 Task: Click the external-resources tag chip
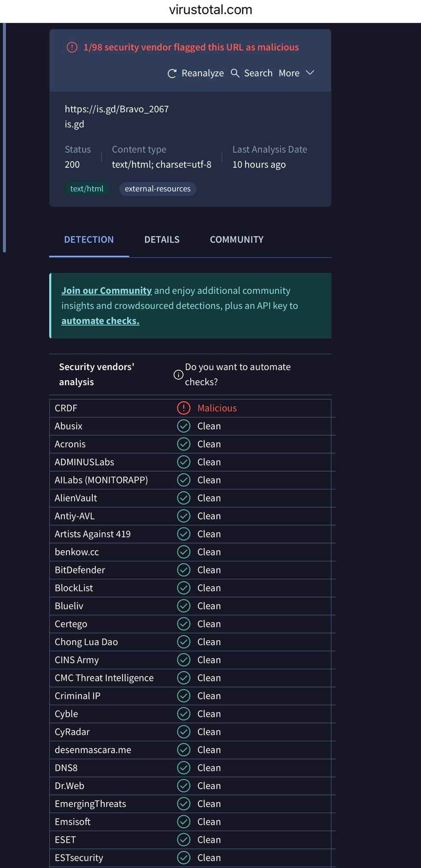coord(158,189)
